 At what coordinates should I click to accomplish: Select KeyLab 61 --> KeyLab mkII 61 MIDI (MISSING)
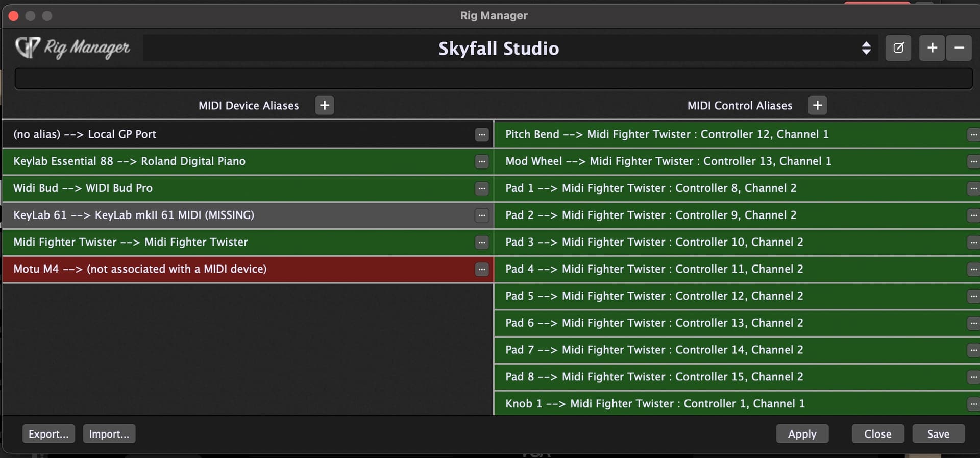(x=248, y=215)
